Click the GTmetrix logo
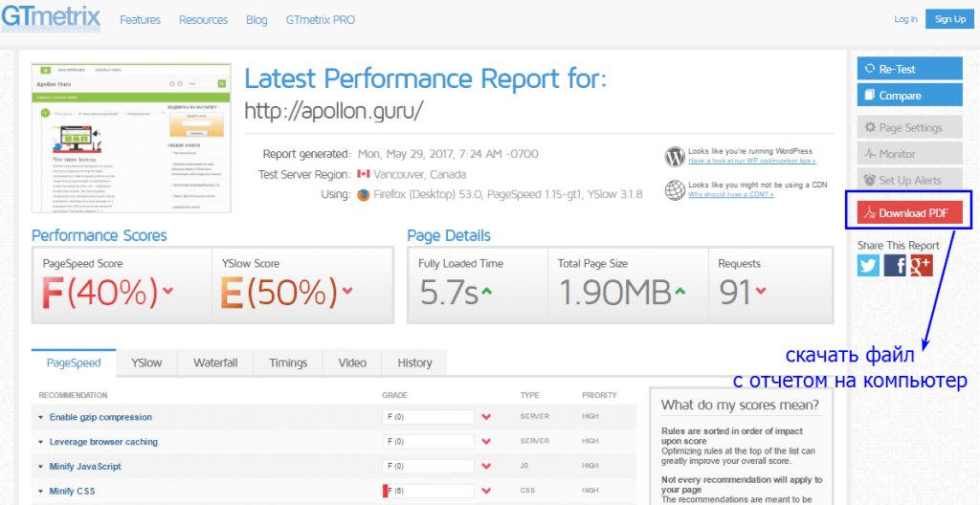 click(51, 17)
